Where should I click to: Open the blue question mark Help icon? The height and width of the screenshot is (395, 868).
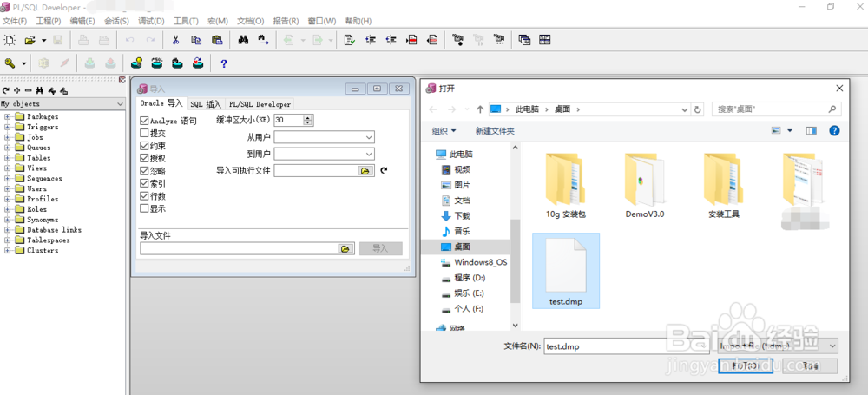(x=224, y=63)
